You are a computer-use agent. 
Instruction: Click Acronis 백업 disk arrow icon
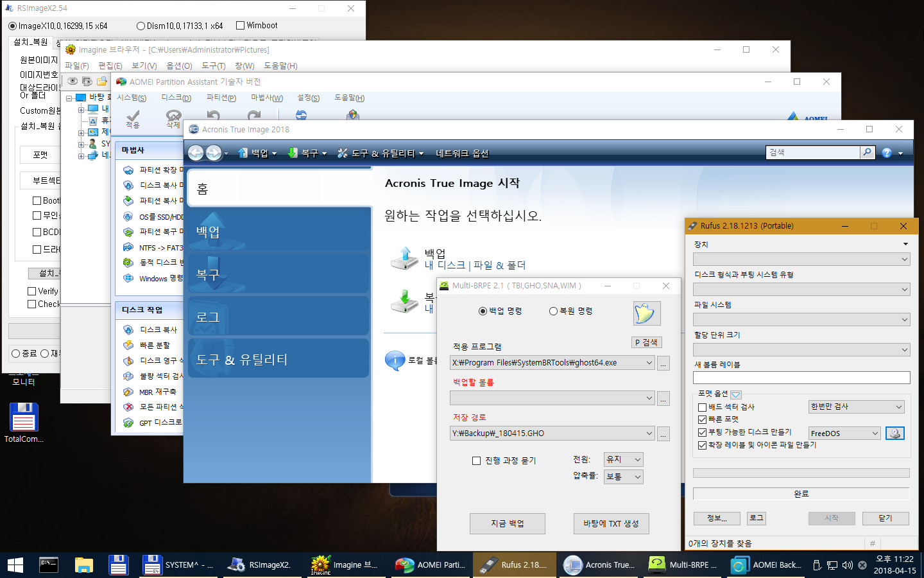405,258
